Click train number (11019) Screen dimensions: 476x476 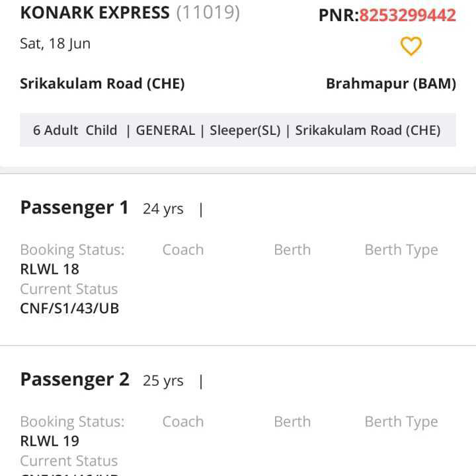tap(208, 13)
